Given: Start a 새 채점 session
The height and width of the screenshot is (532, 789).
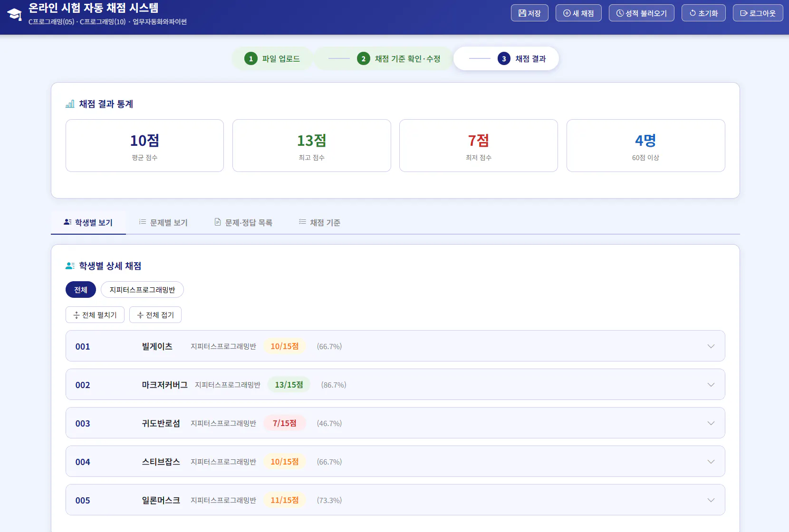Looking at the screenshot, I should pyautogui.click(x=578, y=13).
